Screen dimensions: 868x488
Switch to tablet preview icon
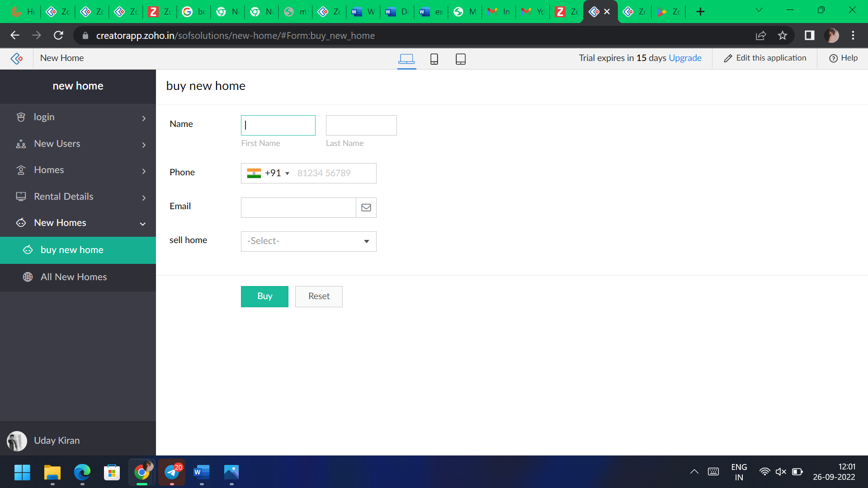click(x=461, y=59)
